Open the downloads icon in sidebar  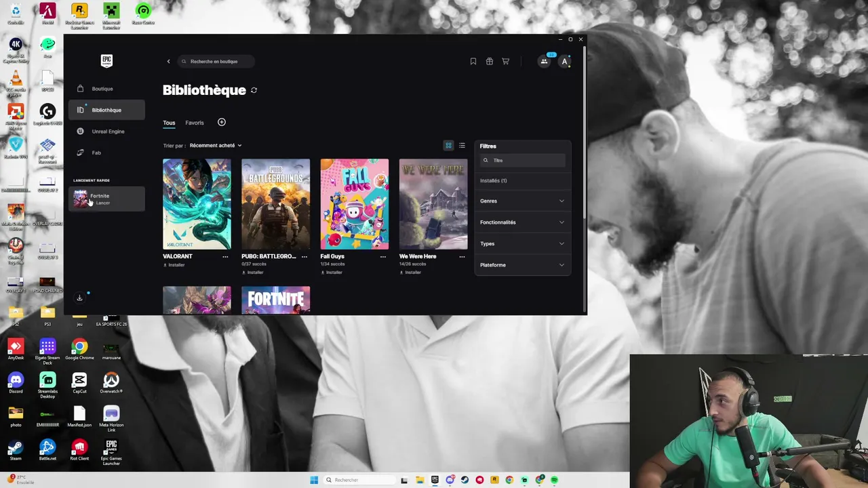click(x=79, y=298)
